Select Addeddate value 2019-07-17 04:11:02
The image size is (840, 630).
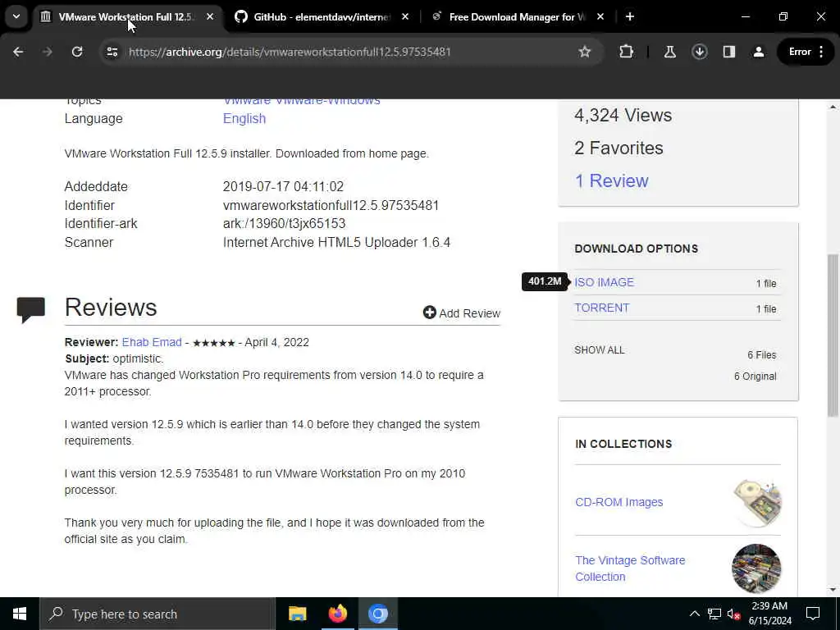283,187
